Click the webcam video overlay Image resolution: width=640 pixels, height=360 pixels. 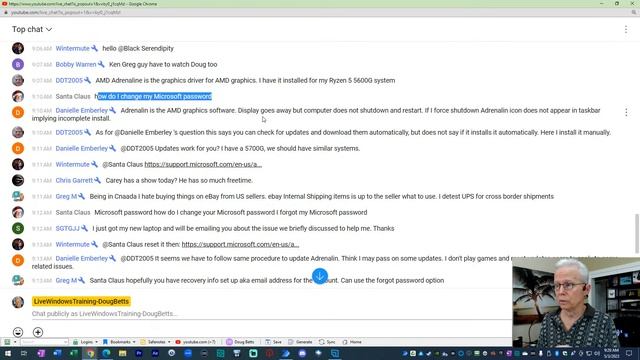576,302
